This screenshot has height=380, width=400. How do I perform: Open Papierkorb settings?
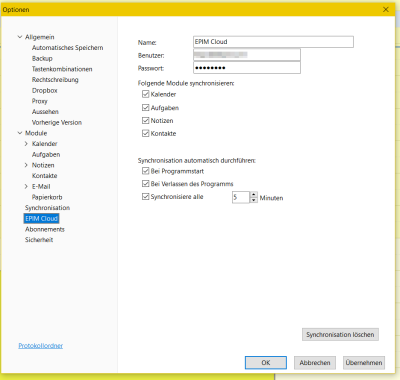[x=47, y=197]
